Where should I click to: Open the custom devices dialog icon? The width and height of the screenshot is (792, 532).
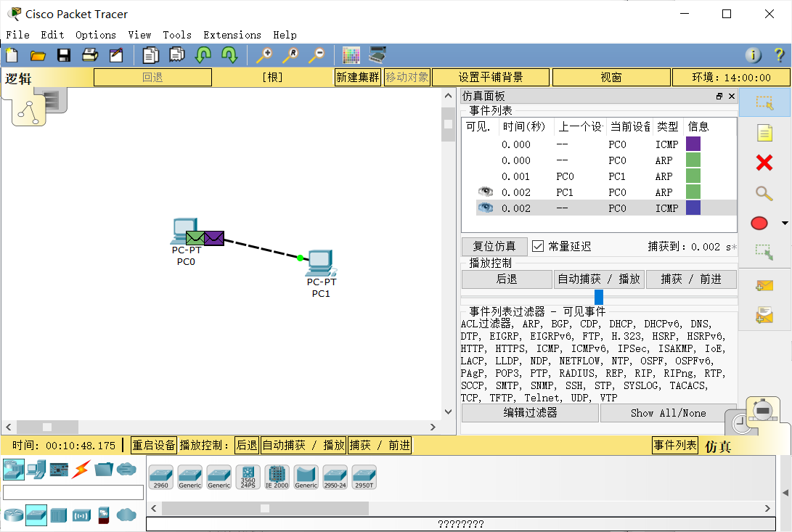[x=377, y=54]
